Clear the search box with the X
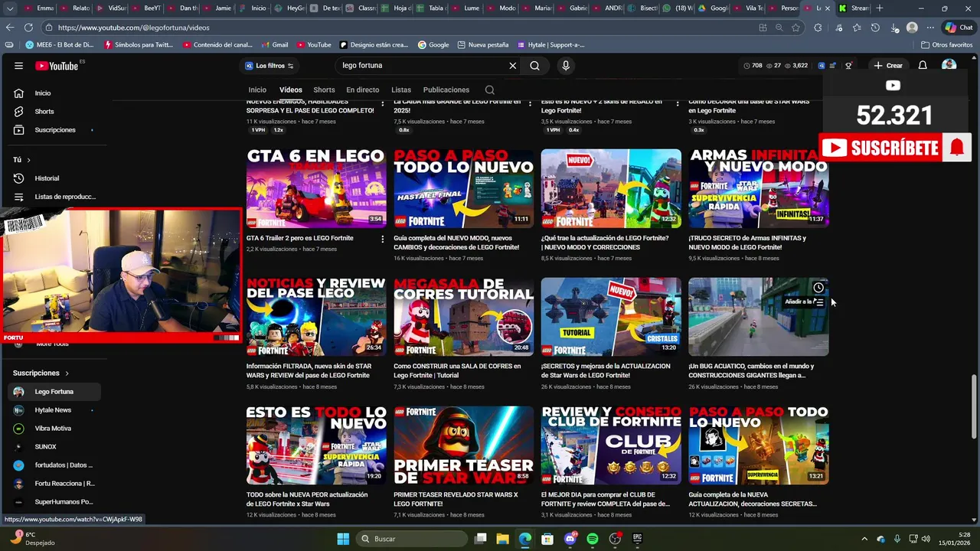The image size is (980, 551). [513, 66]
